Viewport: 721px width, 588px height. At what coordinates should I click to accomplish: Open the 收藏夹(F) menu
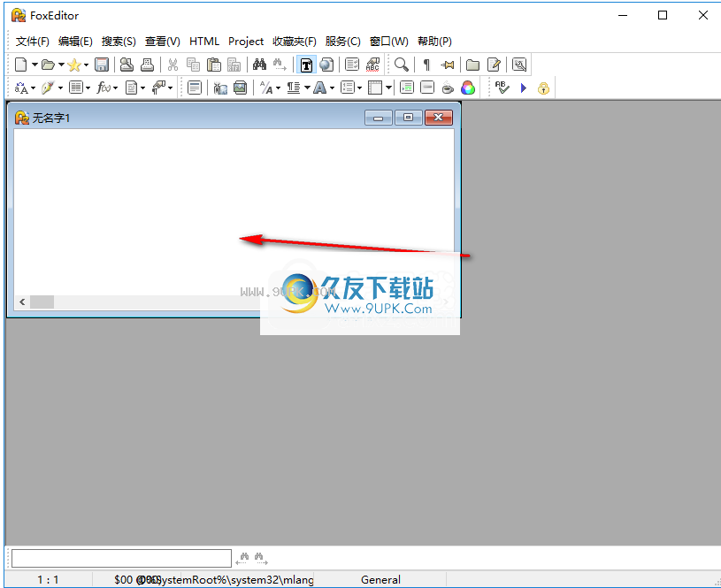tap(295, 42)
